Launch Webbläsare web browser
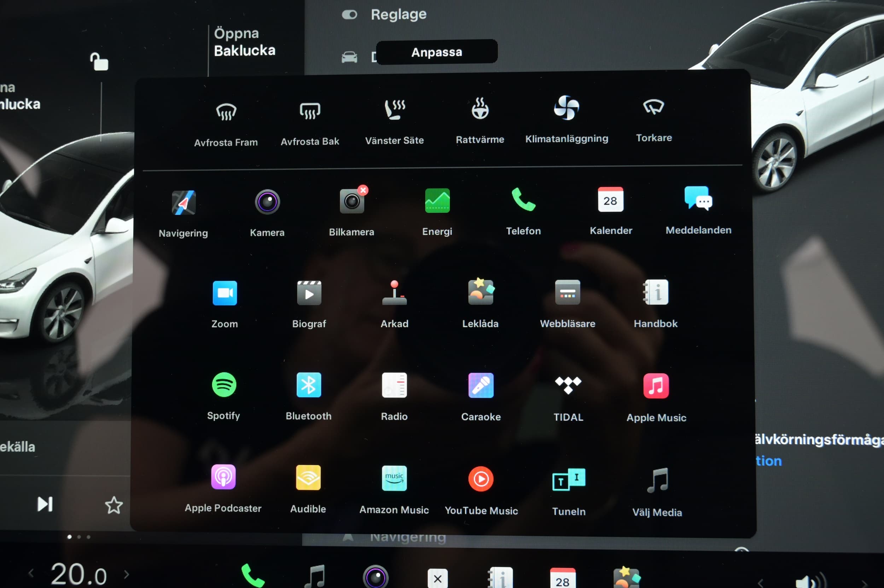This screenshot has height=588, width=884. click(x=568, y=304)
